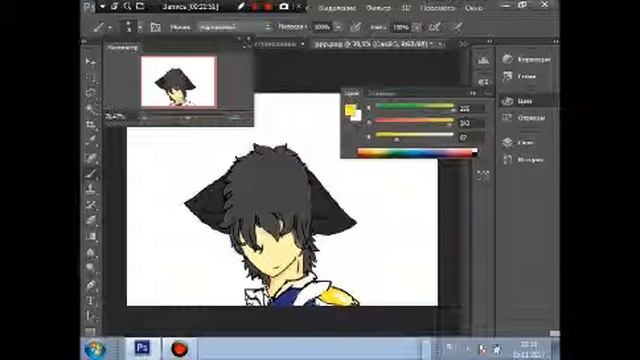Click the top color value field

[471, 108]
